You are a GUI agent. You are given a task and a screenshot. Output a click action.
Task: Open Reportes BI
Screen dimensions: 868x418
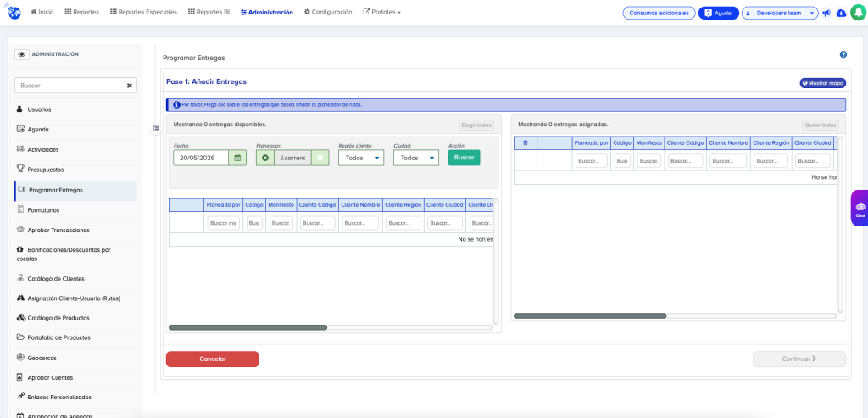click(x=209, y=12)
